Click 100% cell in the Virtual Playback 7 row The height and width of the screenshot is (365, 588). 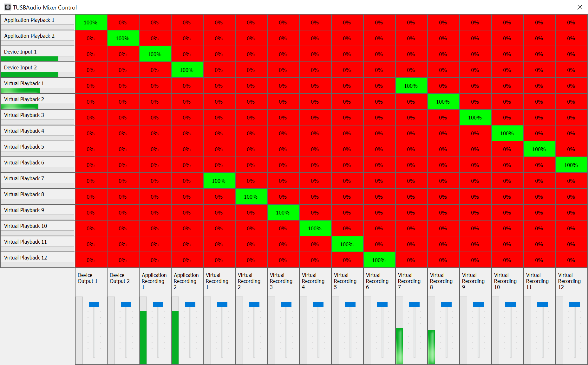219,181
